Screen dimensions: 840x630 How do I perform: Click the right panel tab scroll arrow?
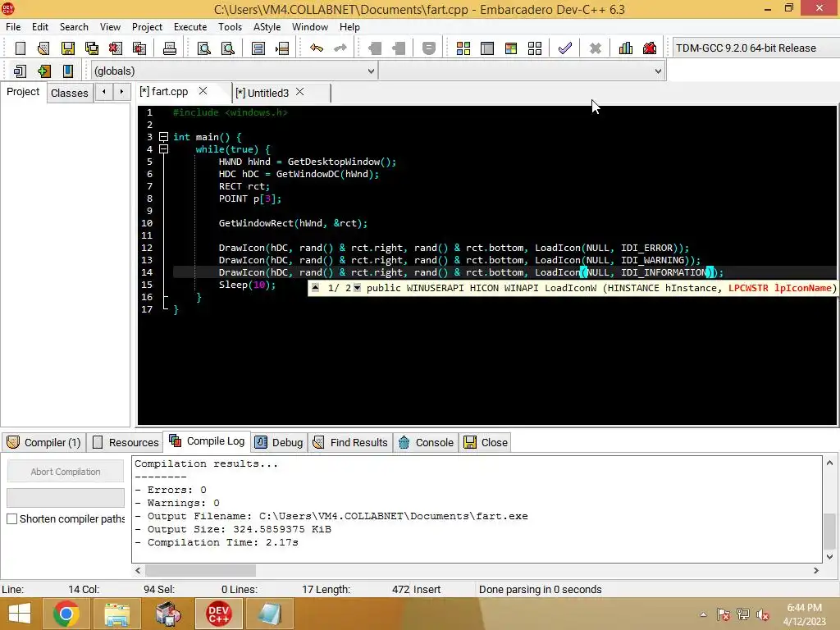pos(121,92)
